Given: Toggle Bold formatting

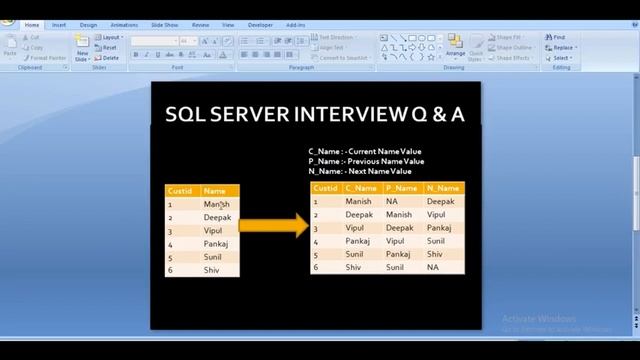Looking at the screenshot, I should [x=136, y=55].
